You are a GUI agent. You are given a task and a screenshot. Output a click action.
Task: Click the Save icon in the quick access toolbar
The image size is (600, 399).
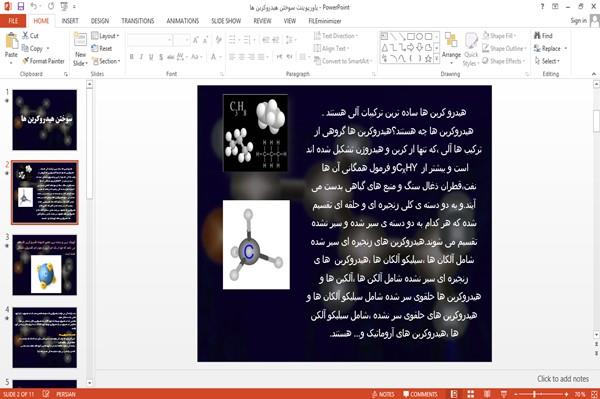21,6
